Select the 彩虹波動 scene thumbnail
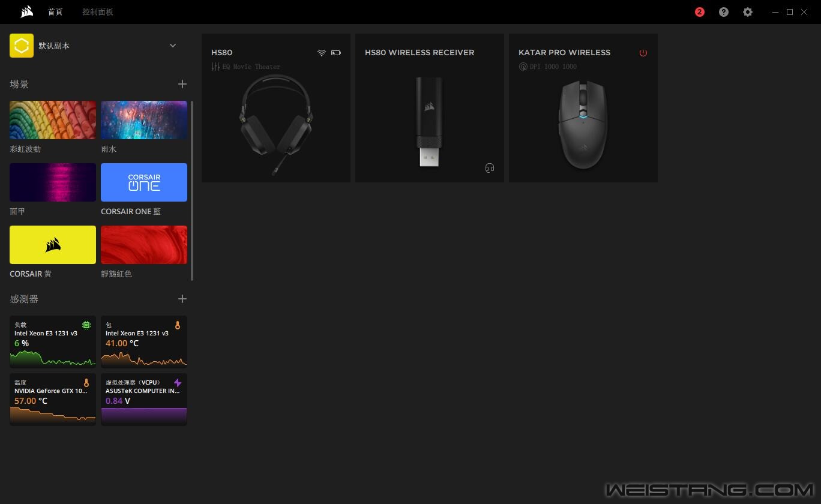Screen dimensions: 821x504 (x=53, y=120)
